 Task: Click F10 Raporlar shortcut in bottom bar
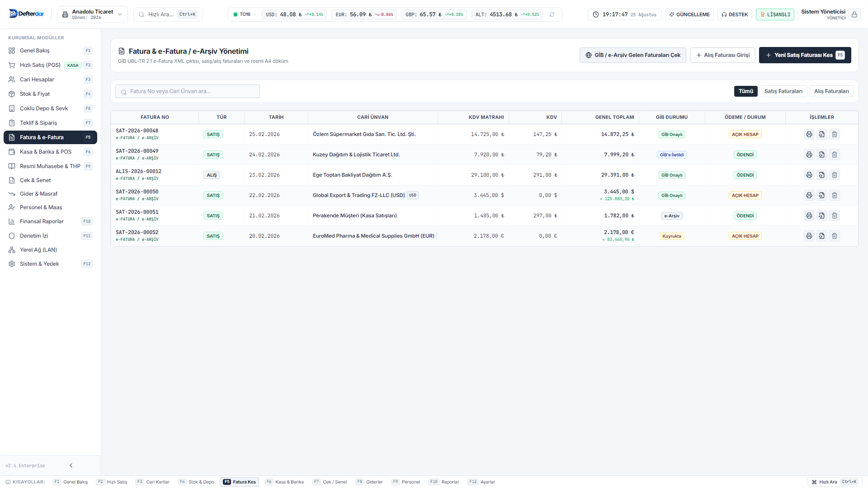pos(444,482)
